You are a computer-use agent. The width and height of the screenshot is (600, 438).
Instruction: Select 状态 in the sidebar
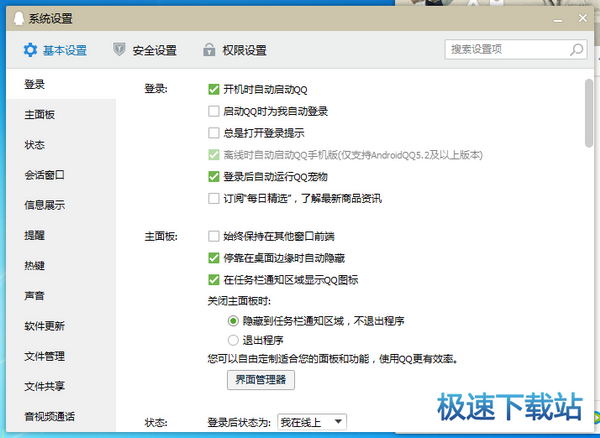click(61, 145)
